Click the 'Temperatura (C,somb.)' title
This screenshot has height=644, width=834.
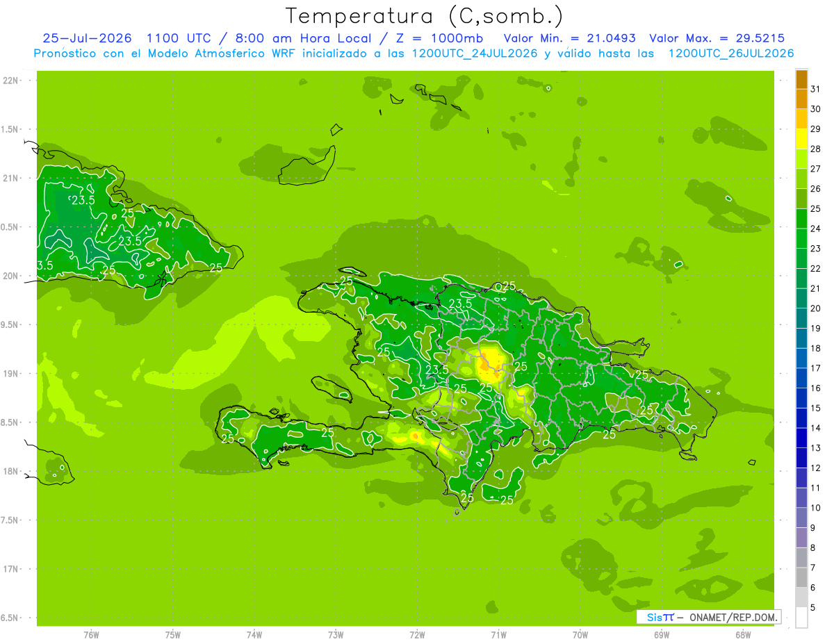pos(424,16)
